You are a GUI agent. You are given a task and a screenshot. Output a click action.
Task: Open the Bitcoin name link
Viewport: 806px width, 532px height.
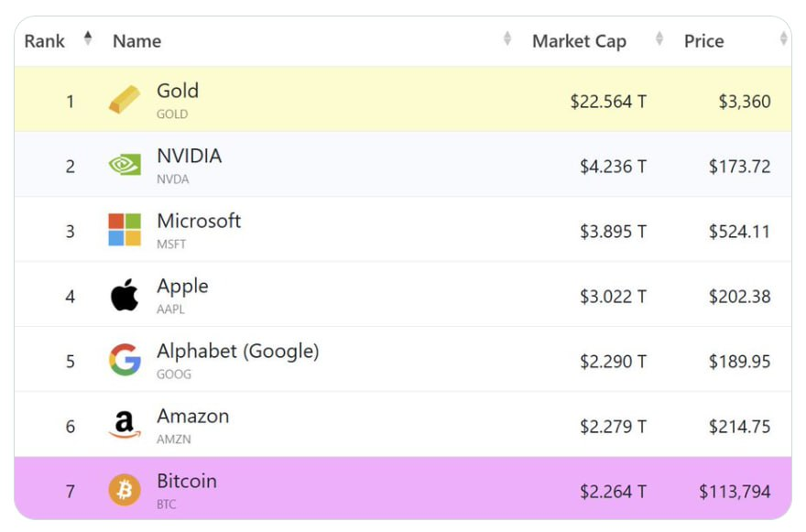(187, 482)
